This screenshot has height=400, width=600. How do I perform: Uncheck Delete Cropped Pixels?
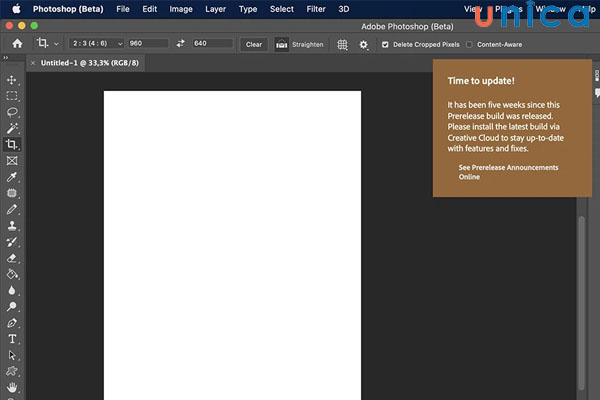coord(386,44)
